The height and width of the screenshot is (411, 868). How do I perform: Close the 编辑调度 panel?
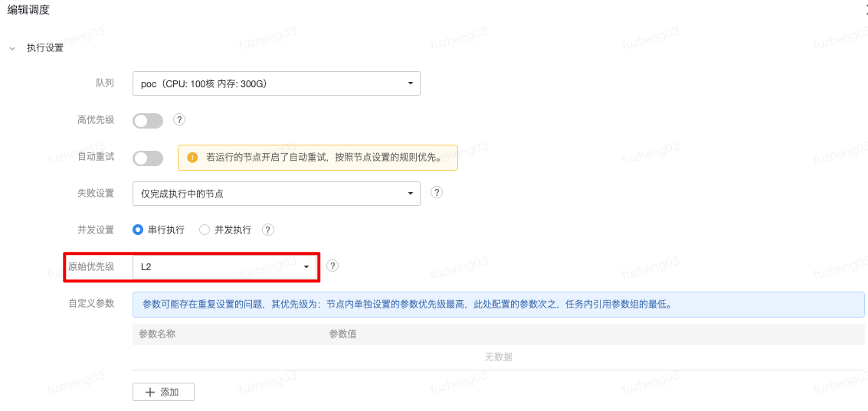click(x=865, y=10)
